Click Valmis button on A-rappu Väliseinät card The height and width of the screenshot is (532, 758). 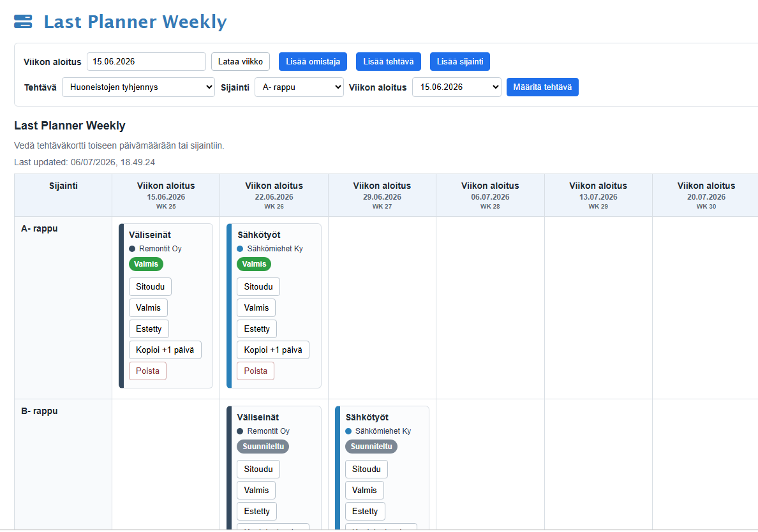pyautogui.click(x=149, y=308)
